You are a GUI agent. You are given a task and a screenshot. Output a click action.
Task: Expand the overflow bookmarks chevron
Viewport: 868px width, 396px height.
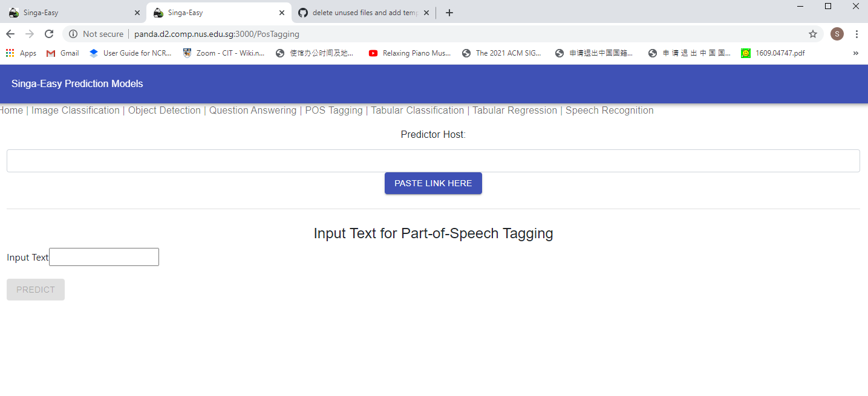855,53
